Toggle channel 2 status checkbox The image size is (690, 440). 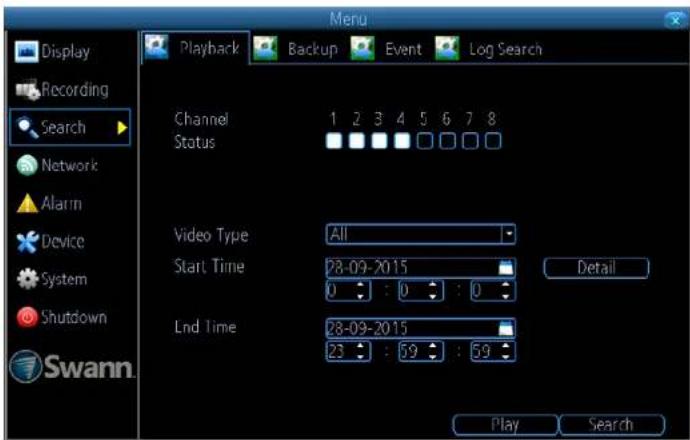[356, 141]
